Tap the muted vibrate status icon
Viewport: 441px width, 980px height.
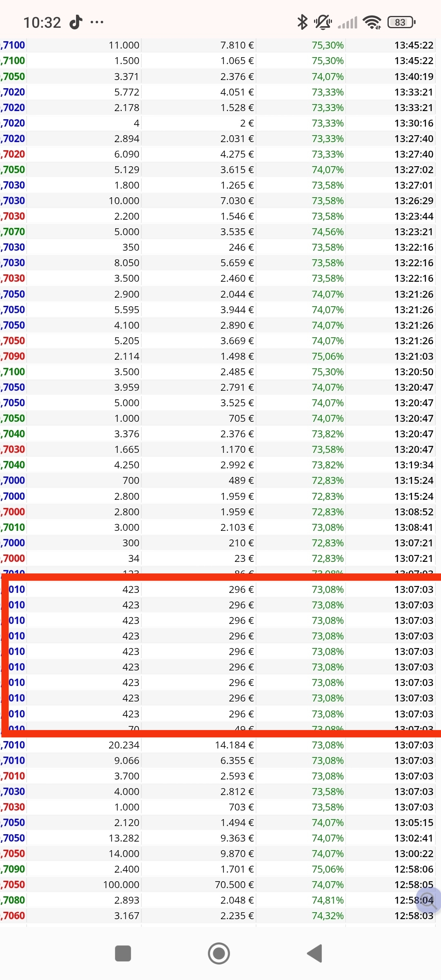point(323,22)
